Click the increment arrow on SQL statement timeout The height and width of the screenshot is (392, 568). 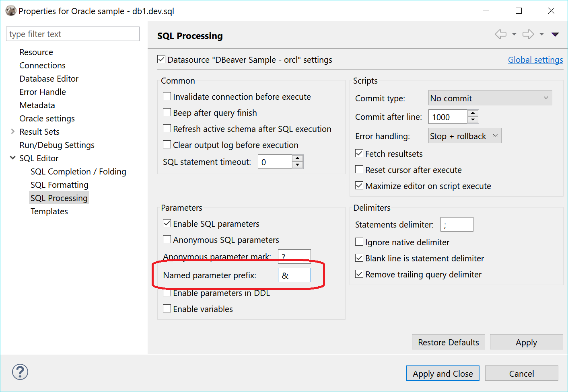point(297,158)
